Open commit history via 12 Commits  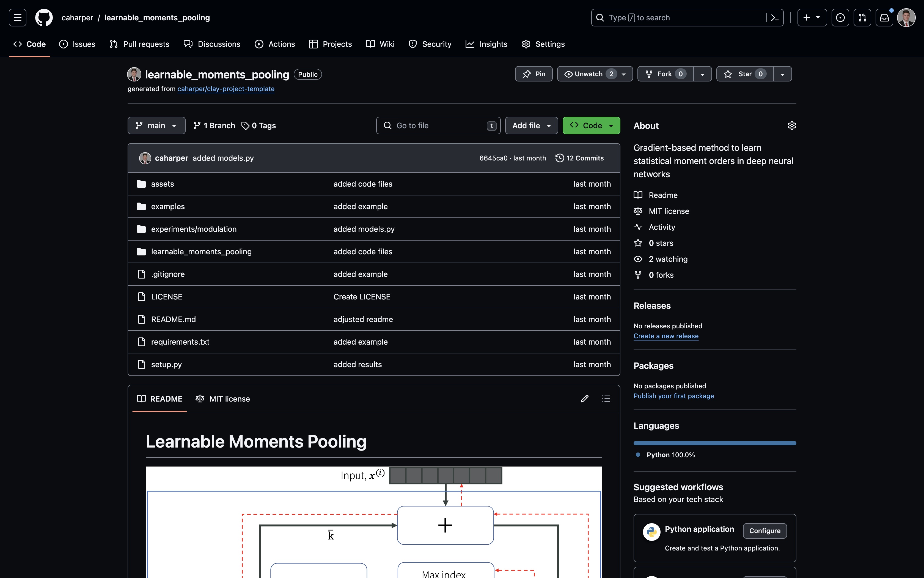pos(580,158)
